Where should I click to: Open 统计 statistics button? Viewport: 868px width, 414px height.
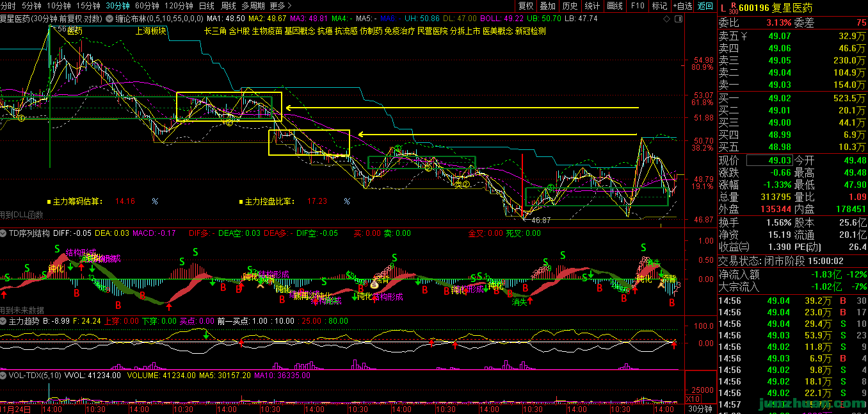click(x=592, y=6)
